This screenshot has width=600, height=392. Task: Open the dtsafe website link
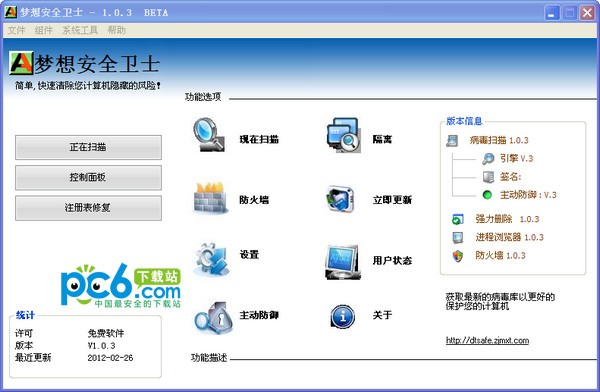click(487, 340)
